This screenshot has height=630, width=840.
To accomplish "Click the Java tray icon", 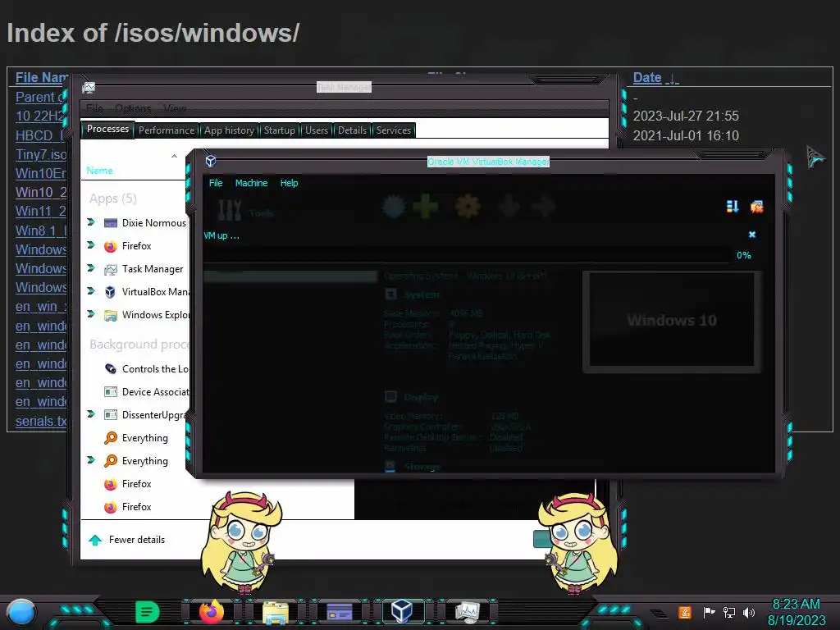I will [685, 612].
